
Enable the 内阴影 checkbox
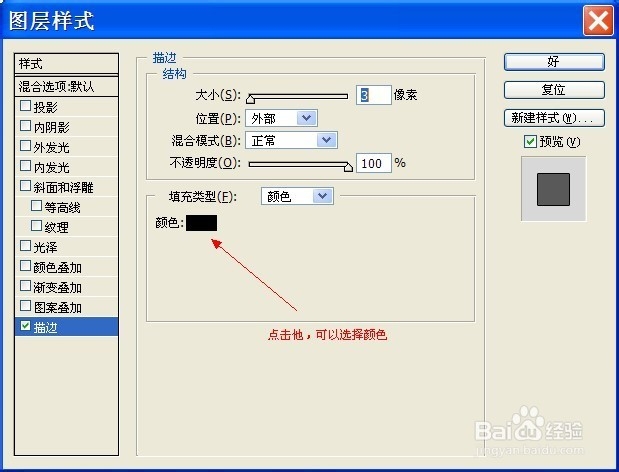[x=25, y=125]
